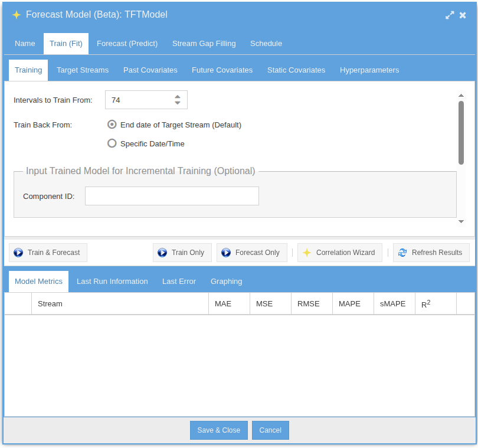
Task: Switch to Forecast (Predict) tab
Action: point(127,44)
